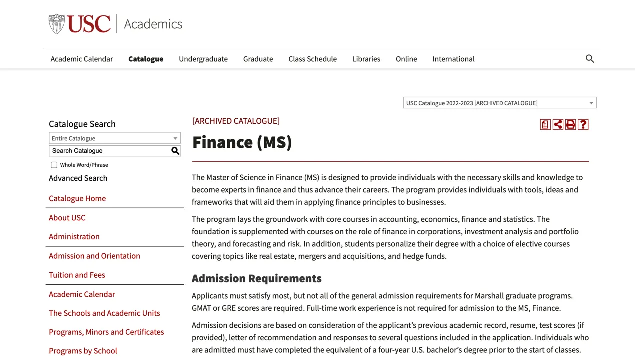Open The Schools and Academic Units link

tap(104, 313)
